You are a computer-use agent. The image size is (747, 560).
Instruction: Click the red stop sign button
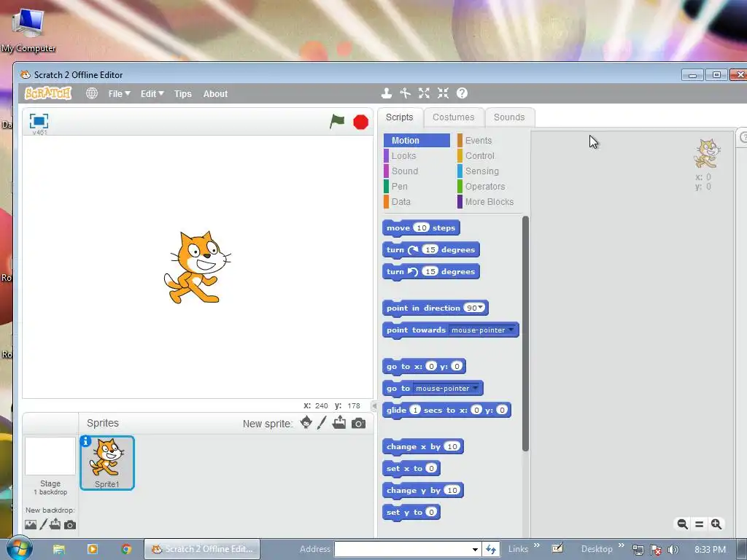click(x=360, y=122)
